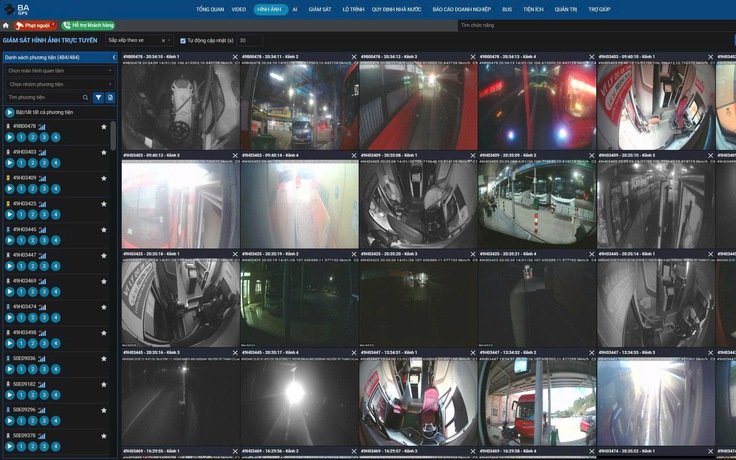The image size is (736, 460).
Task: Open the Chọn màn hình quan tâm dropdown
Action: point(59,71)
